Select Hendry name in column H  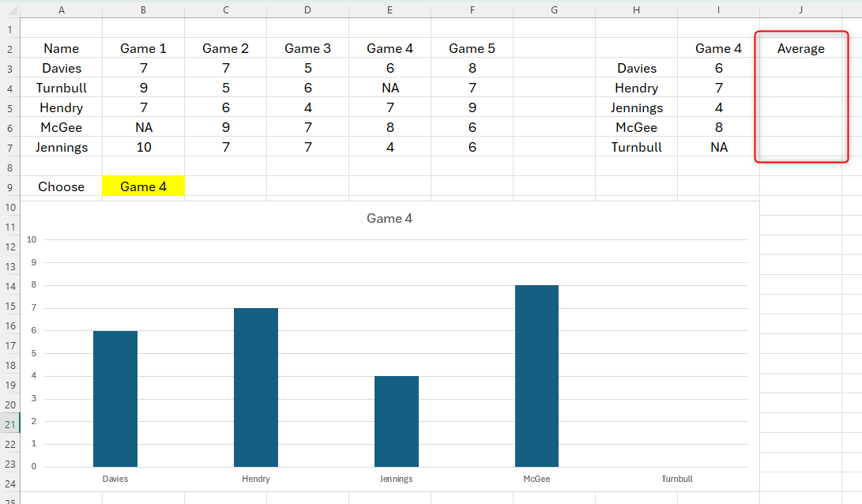637,88
